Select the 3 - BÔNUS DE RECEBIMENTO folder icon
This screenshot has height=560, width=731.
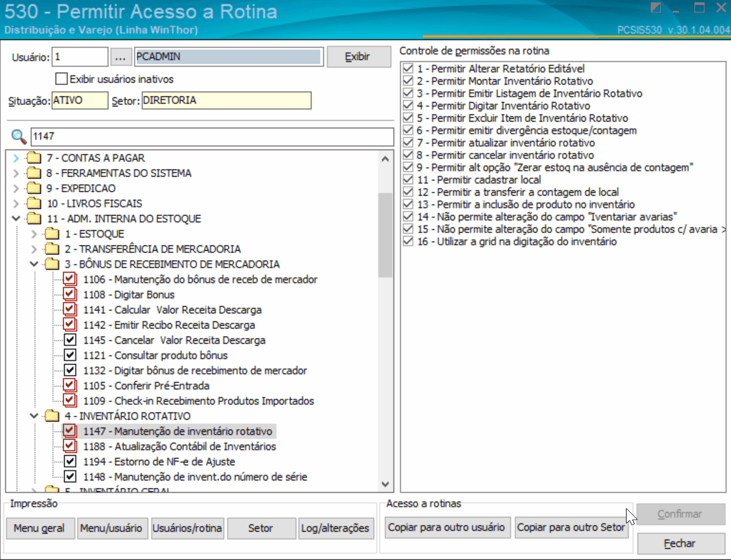pos(52,264)
